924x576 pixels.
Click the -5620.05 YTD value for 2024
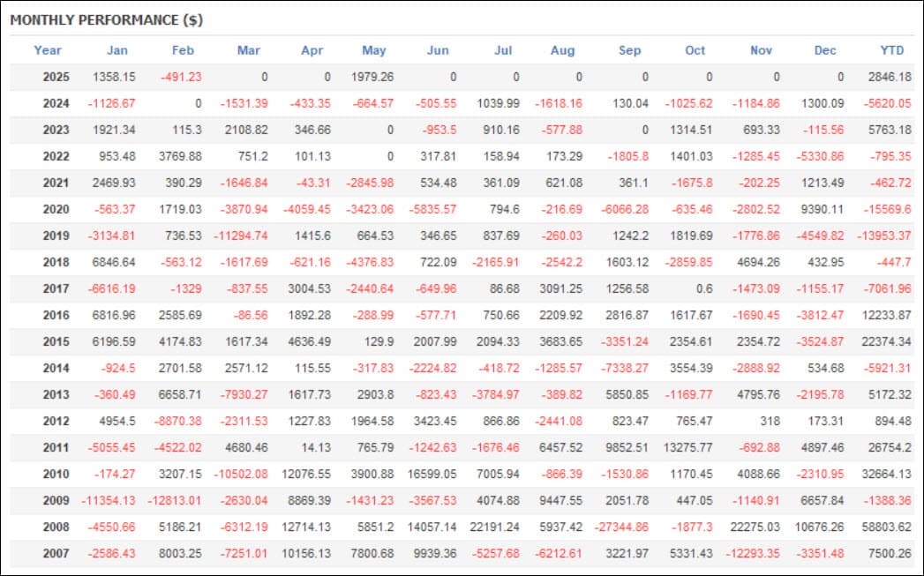click(x=888, y=104)
